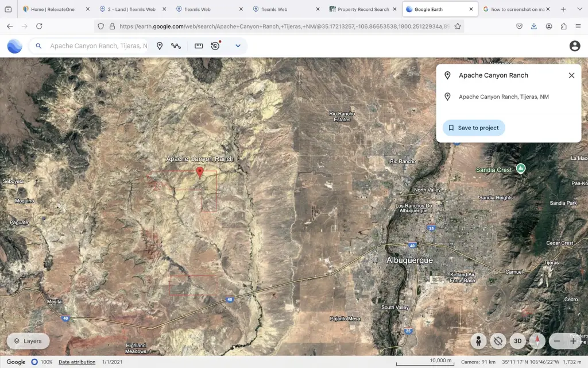Select the Draw path tool
Screen dimensions: 588x368
[x=176, y=46]
